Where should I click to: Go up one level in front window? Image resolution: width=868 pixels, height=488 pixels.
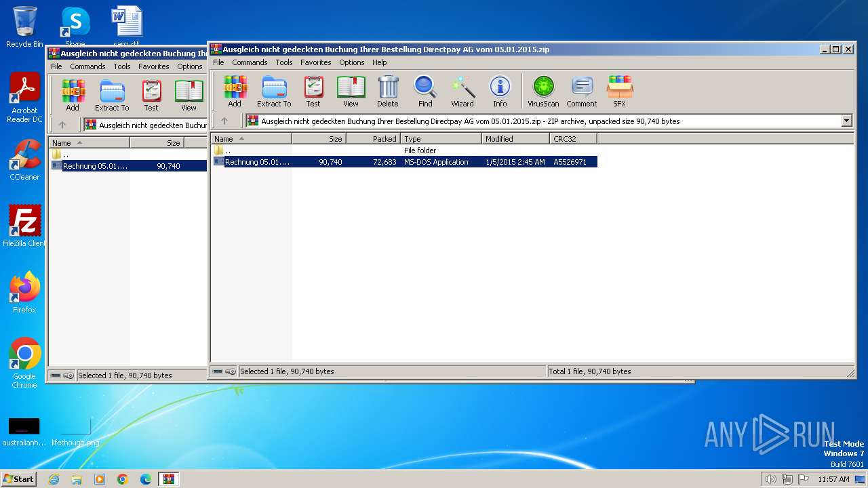[x=224, y=121]
